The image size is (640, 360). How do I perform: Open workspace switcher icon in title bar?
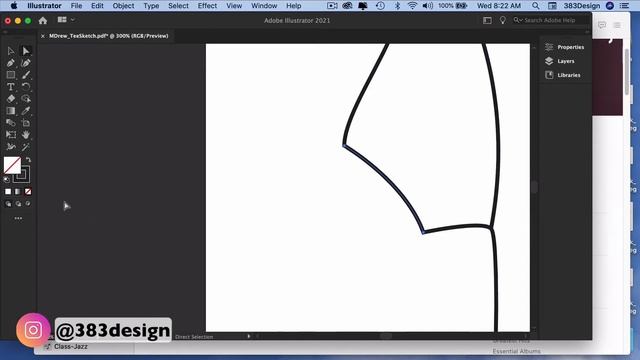click(487, 20)
